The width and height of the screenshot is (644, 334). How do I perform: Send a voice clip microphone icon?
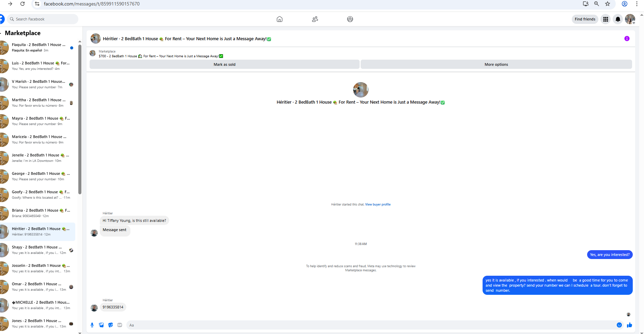point(92,325)
